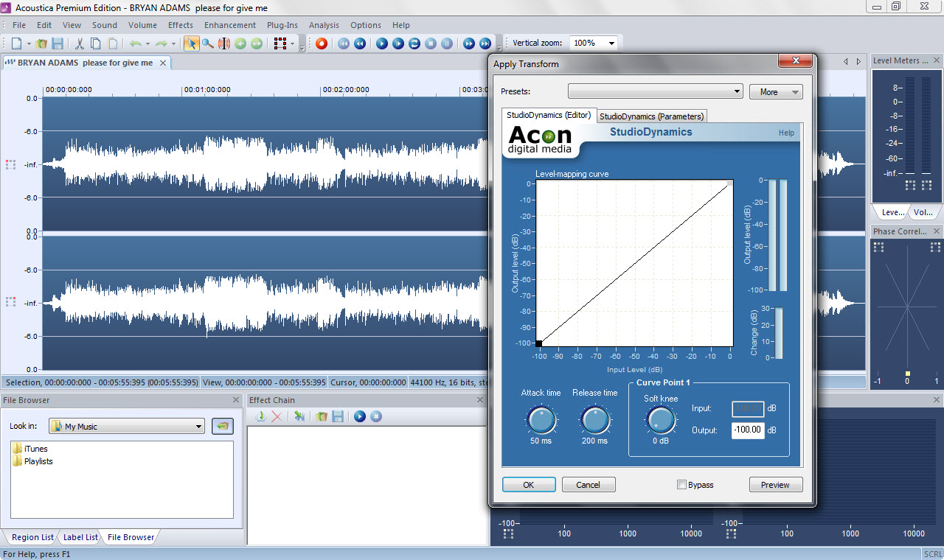
Task: Switch to the Region List tab
Action: click(32, 537)
